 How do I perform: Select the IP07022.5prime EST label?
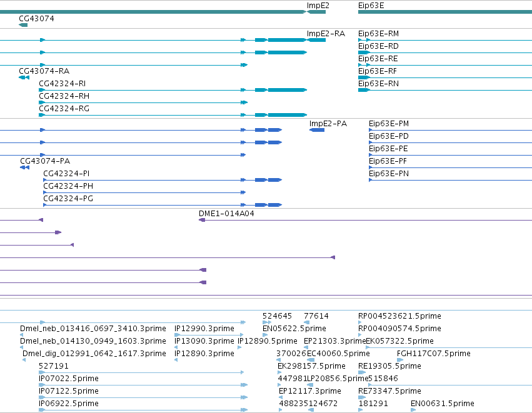[x=69, y=379]
